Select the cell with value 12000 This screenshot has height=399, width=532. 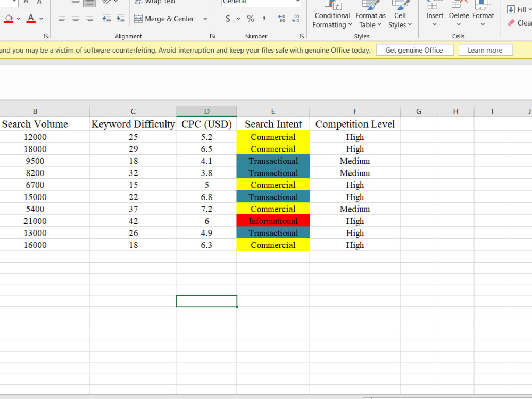pos(45,137)
